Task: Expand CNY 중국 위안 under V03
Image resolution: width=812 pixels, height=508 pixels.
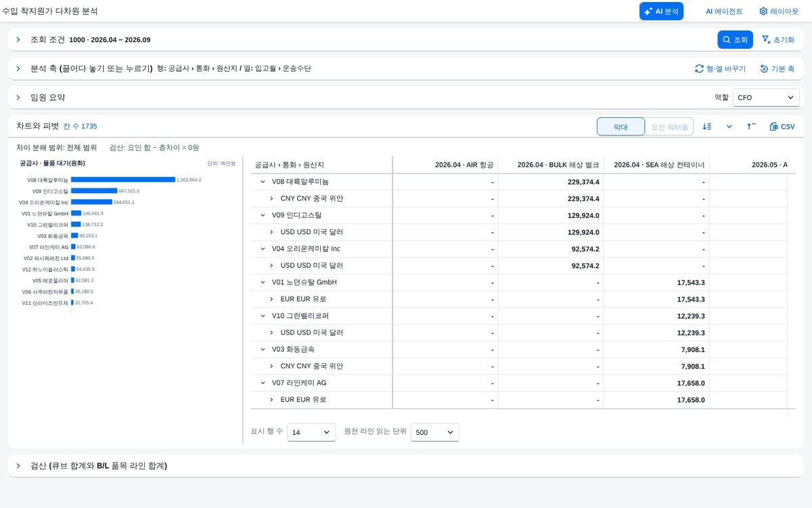Action: [x=271, y=366]
